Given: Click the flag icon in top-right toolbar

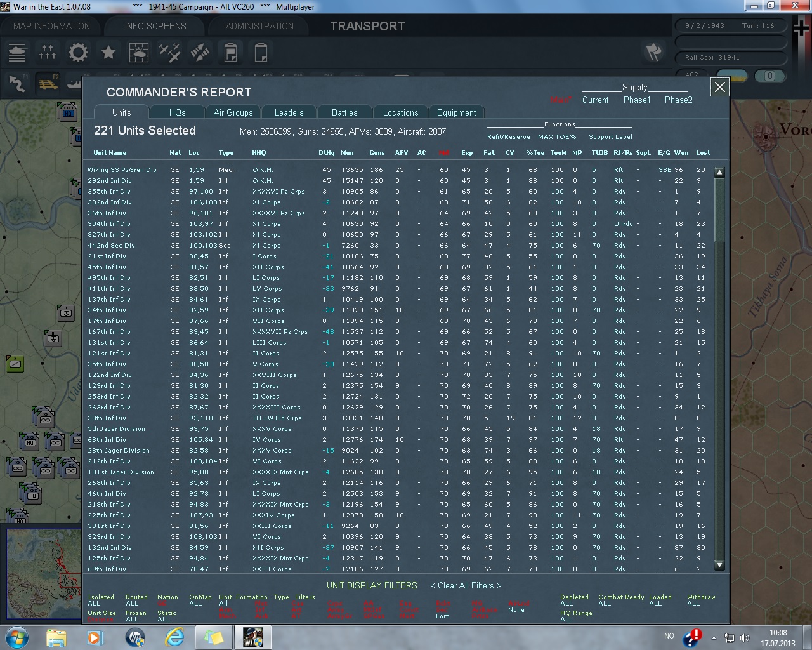Looking at the screenshot, I should (x=653, y=52).
